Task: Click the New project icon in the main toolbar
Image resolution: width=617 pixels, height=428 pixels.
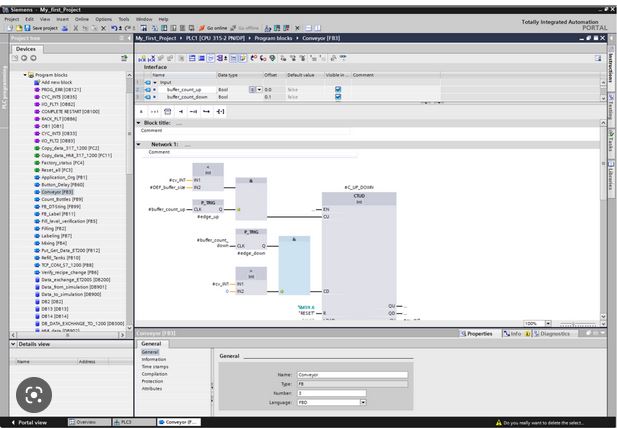Action: click(10, 28)
